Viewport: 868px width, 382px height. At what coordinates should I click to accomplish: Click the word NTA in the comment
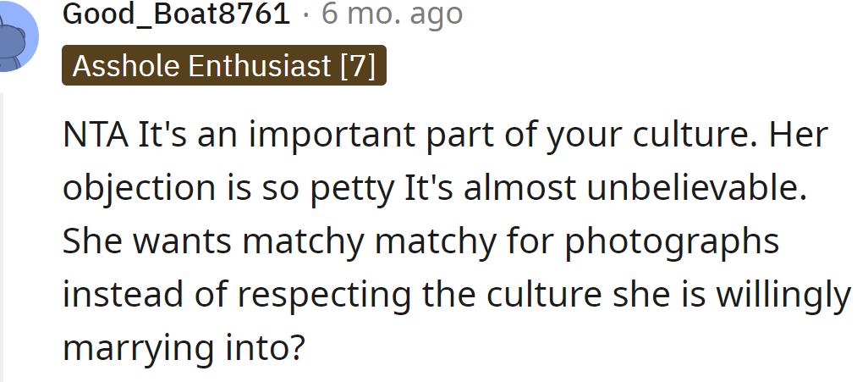point(96,136)
